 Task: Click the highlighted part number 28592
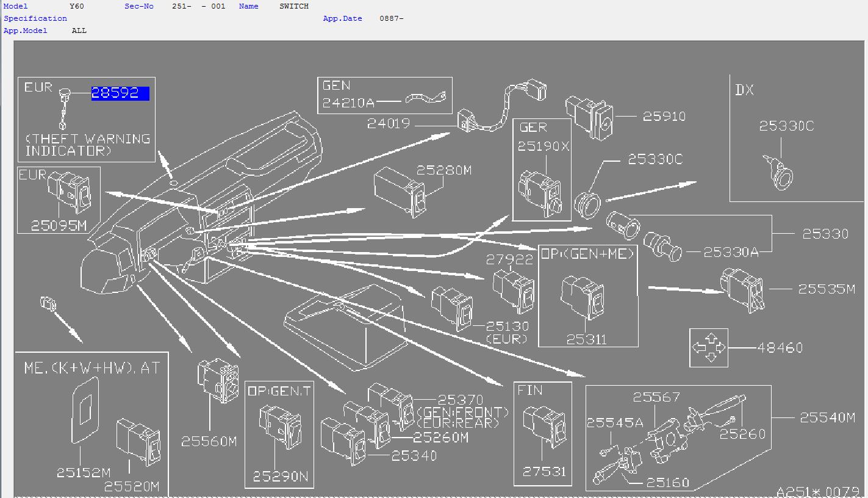click(x=120, y=93)
